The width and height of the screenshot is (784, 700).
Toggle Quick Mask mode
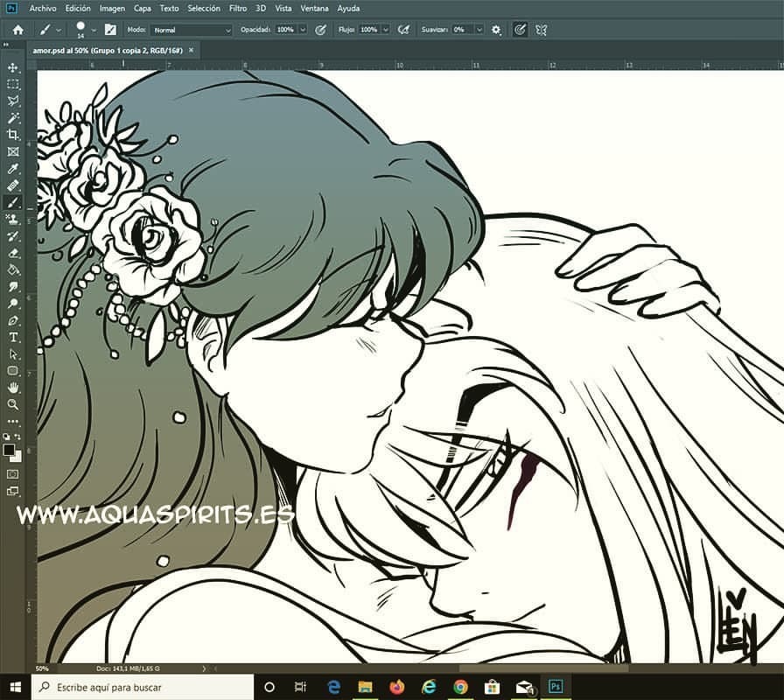coord(13,473)
